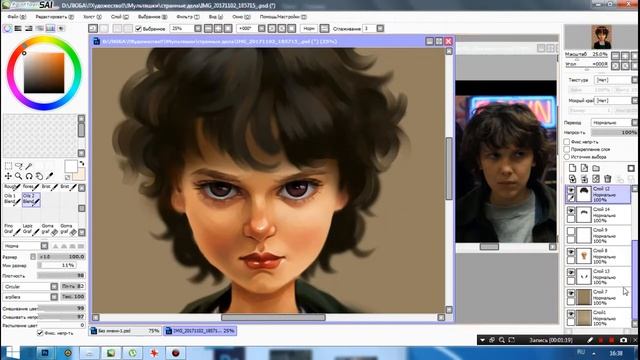The height and width of the screenshot is (360, 640).
Task: Choose the Lapiz Graf pencil brush
Action: 31,229
